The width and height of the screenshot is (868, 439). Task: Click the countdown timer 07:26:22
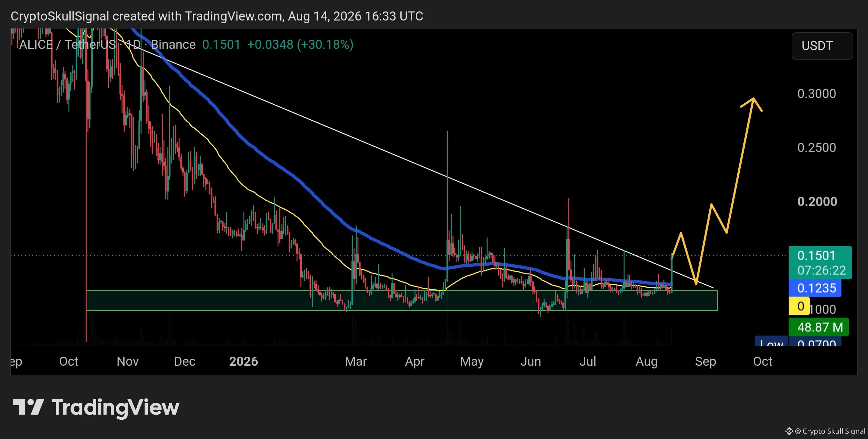[x=822, y=270]
